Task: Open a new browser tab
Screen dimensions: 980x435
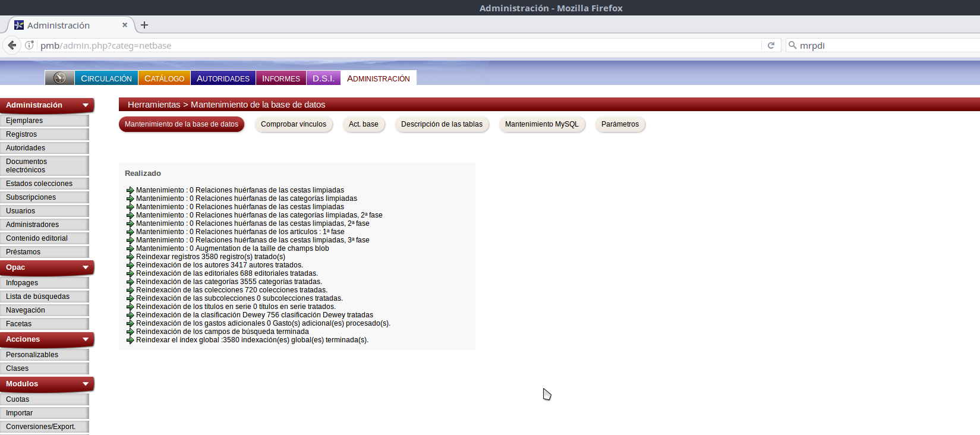Action: (x=144, y=25)
